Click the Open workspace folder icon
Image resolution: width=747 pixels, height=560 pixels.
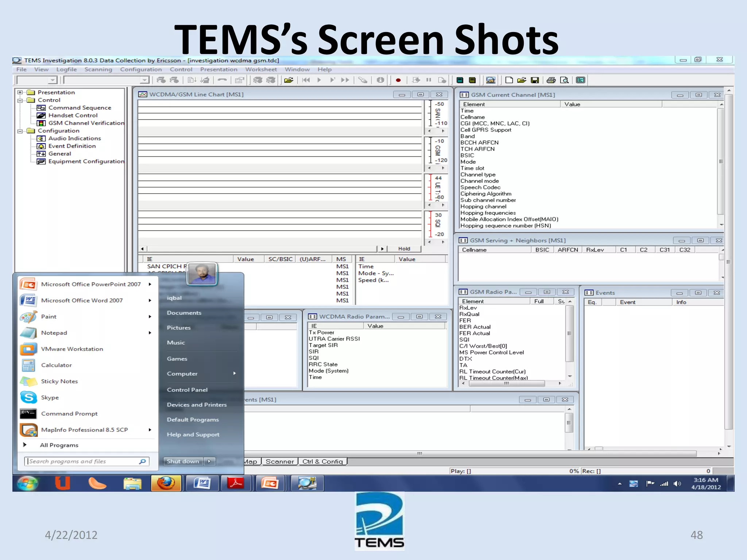522,80
